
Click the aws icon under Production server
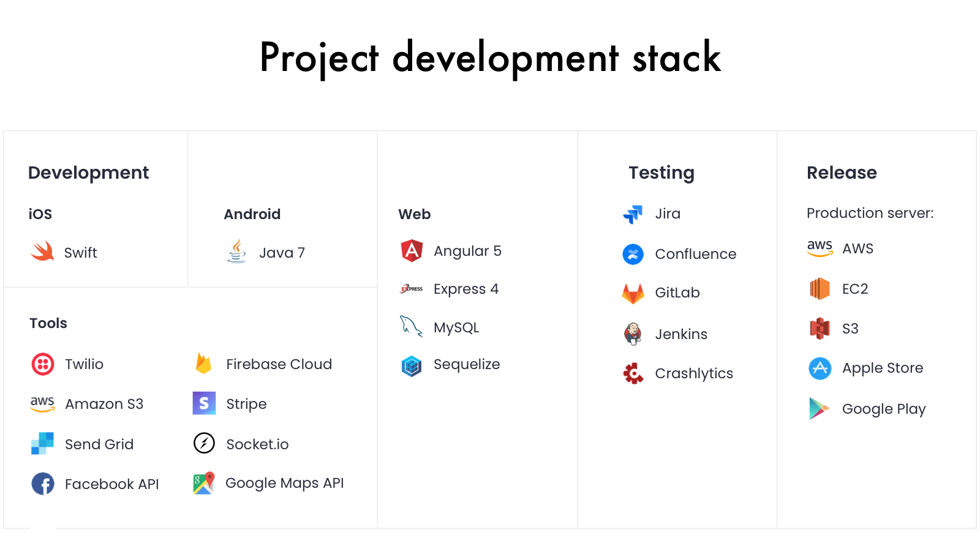(820, 248)
